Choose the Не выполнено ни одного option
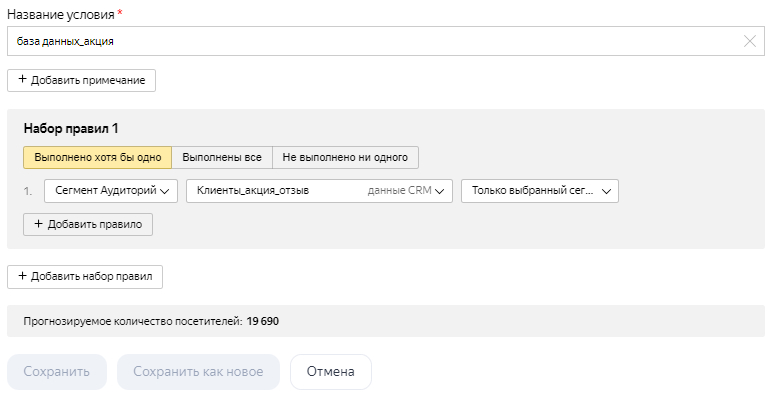Viewport: 780px width, 407px height. point(345,158)
